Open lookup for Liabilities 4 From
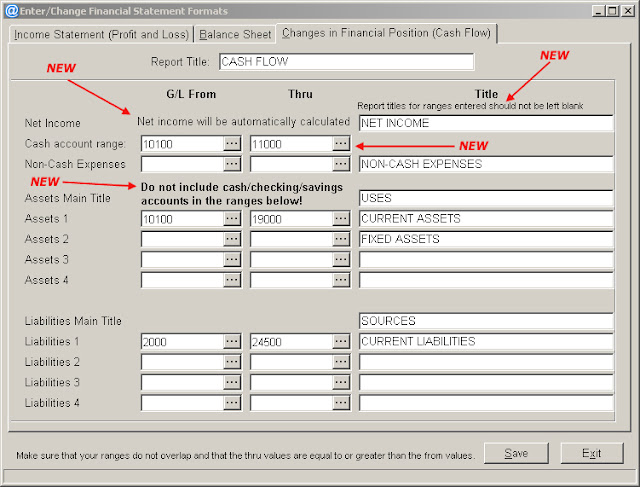 232,403
